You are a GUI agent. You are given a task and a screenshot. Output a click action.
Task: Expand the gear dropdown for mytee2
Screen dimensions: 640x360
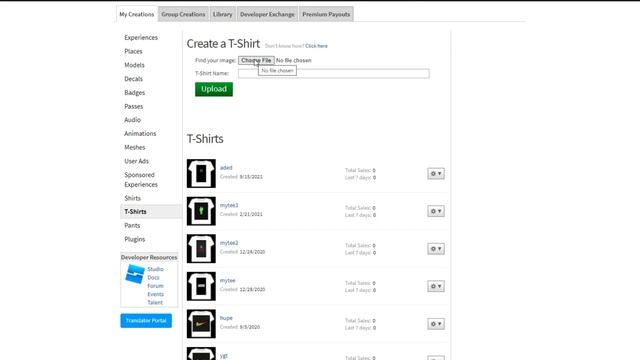(x=436, y=249)
